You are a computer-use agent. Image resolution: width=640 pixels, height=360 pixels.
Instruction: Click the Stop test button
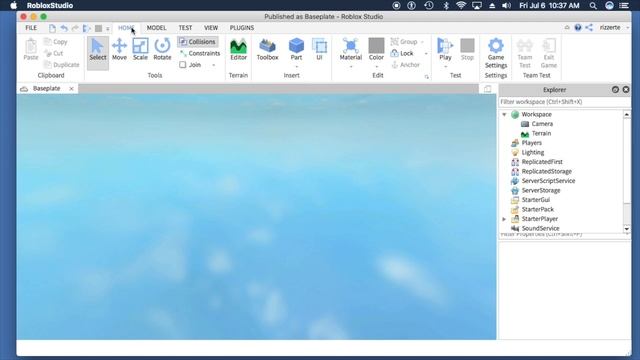coord(467,49)
